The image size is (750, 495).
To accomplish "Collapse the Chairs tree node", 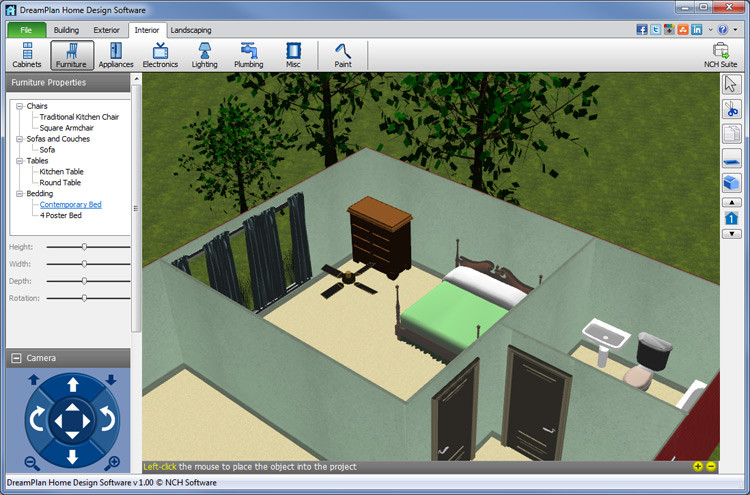I will [x=19, y=106].
